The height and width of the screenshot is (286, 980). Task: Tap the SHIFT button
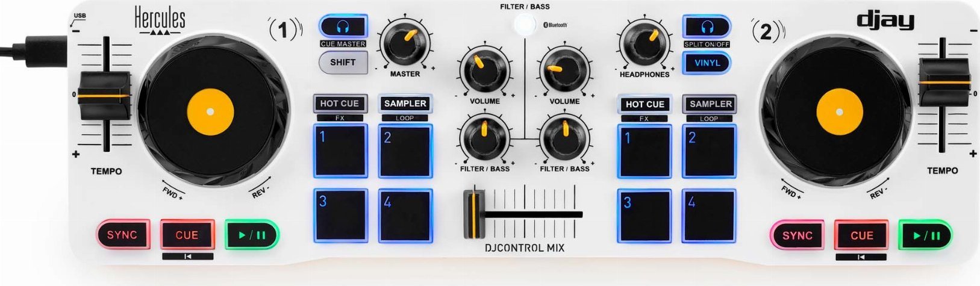click(x=343, y=62)
